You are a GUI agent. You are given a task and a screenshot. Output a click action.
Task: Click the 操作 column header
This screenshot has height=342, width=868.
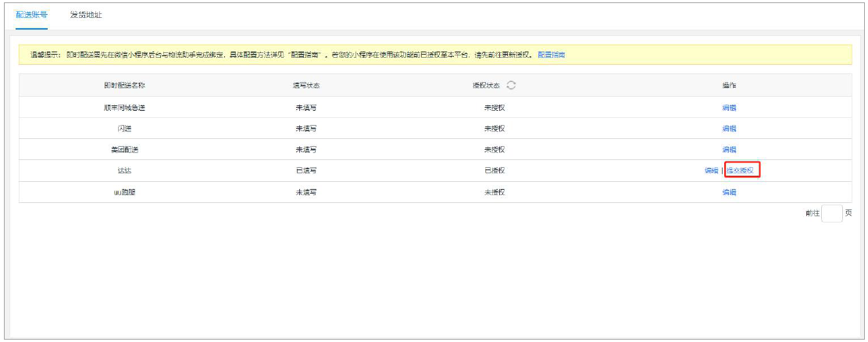[x=729, y=85]
